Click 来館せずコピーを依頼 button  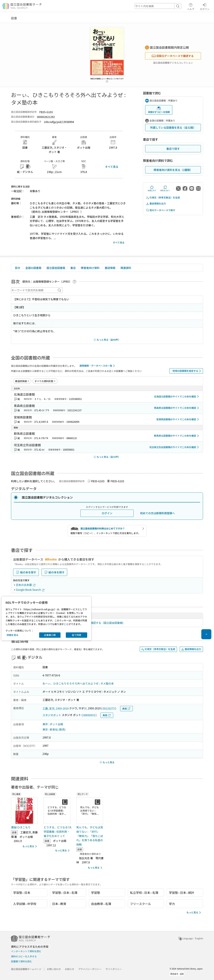click(x=159, y=110)
